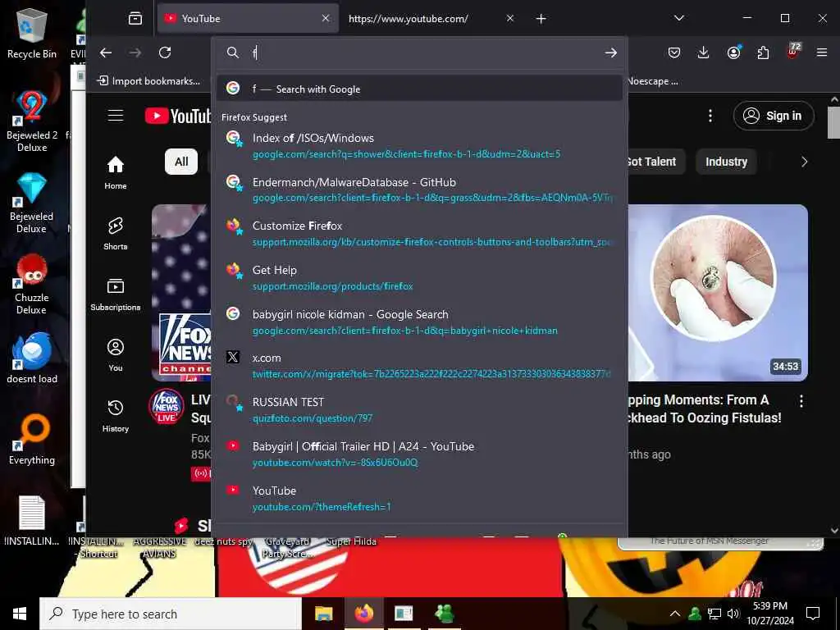Open the YouTube guide hamburger menu
Viewport: 840px width, 630px height.
(116, 116)
